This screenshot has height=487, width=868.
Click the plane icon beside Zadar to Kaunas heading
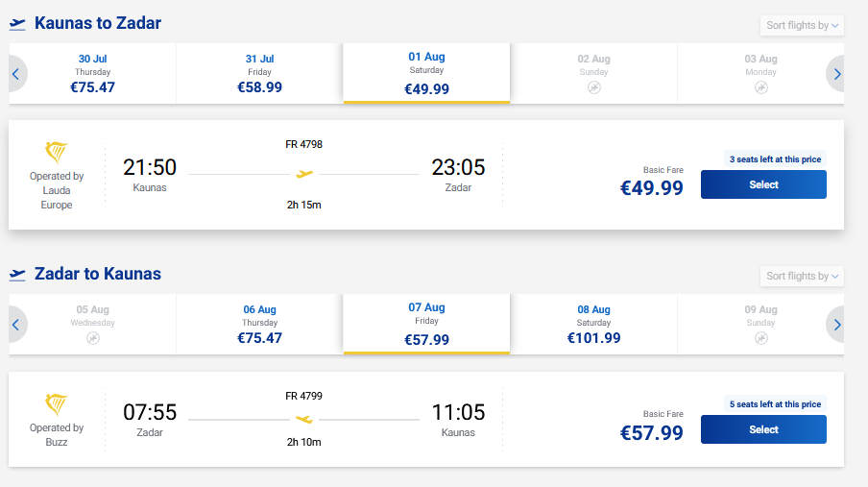pyautogui.click(x=17, y=275)
